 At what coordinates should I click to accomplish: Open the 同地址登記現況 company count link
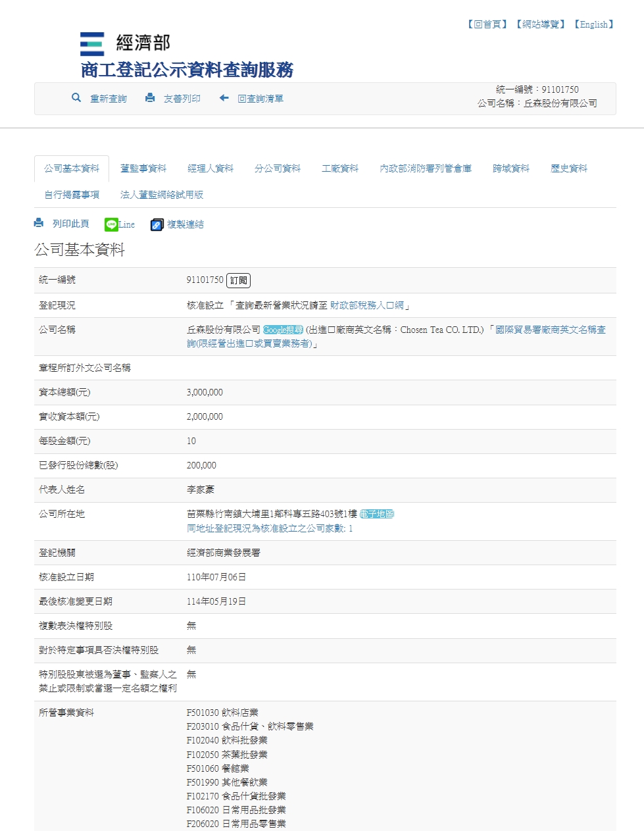tap(270, 529)
